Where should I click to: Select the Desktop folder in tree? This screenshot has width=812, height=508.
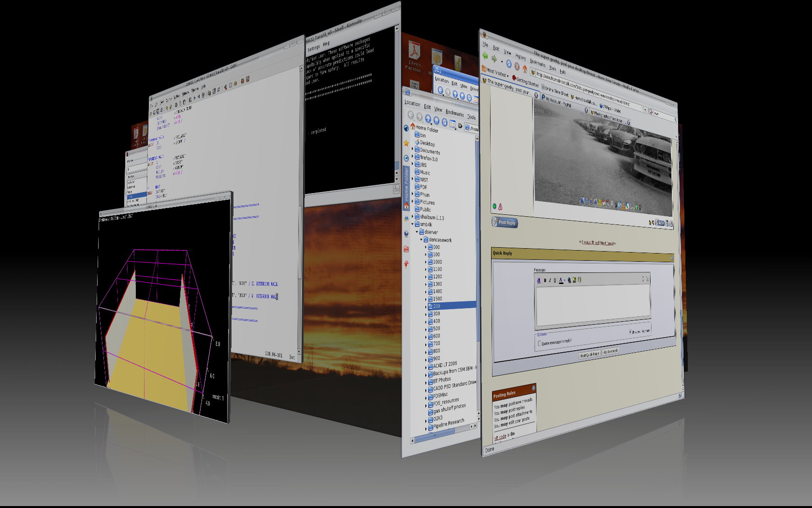425,143
